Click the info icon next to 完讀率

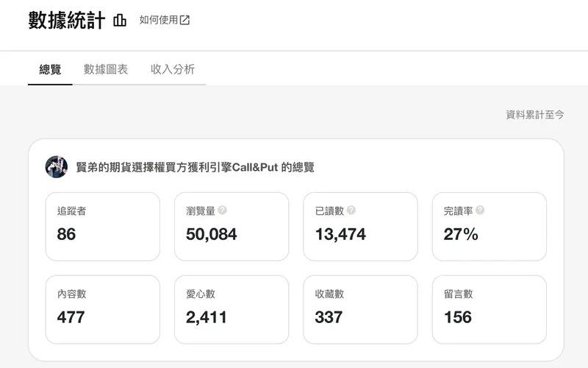[x=480, y=210]
